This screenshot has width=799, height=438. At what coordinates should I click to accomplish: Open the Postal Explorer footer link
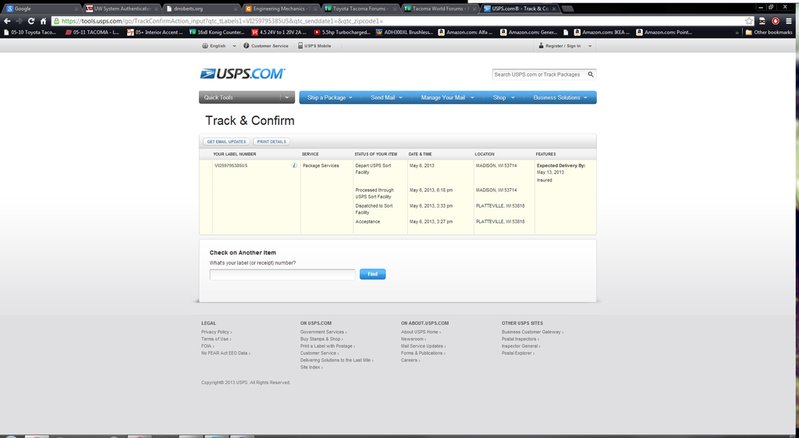coord(518,353)
